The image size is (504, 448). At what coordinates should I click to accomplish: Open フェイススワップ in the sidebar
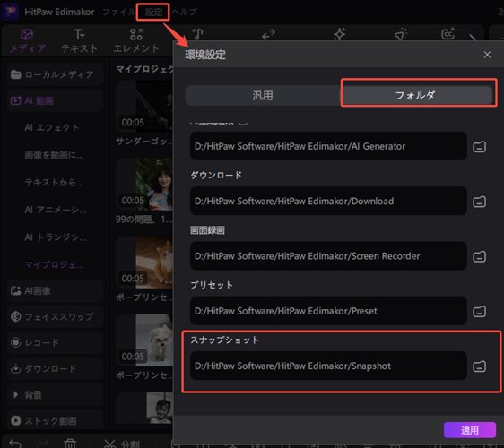pyautogui.click(x=55, y=316)
